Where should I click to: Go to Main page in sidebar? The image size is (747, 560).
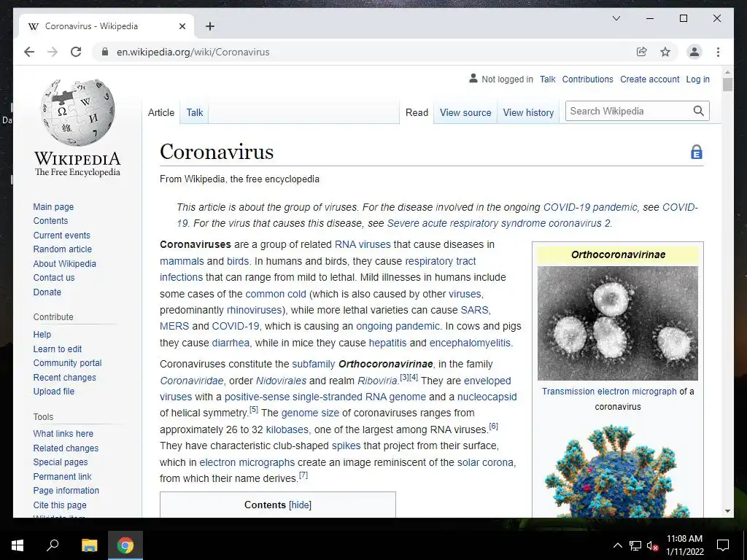tap(53, 206)
